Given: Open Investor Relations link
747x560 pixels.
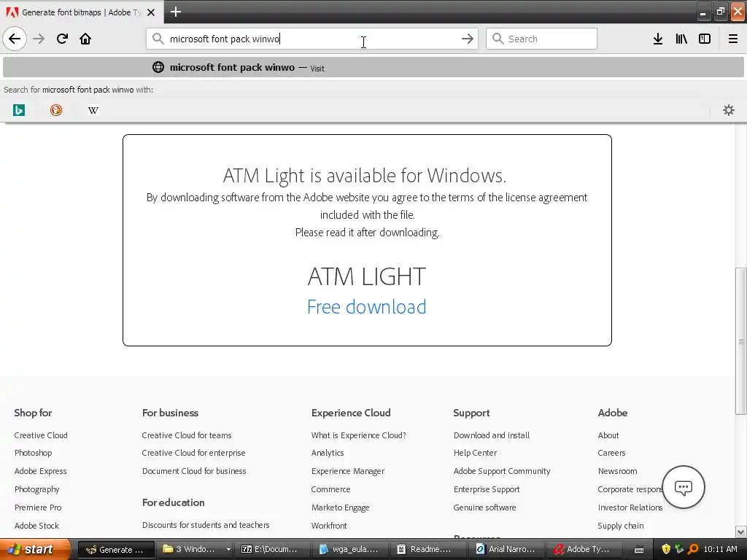Looking at the screenshot, I should coord(630,507).
